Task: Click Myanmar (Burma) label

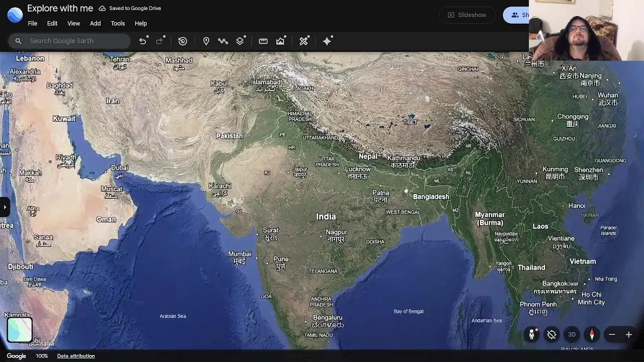Action: pos(490,219)
